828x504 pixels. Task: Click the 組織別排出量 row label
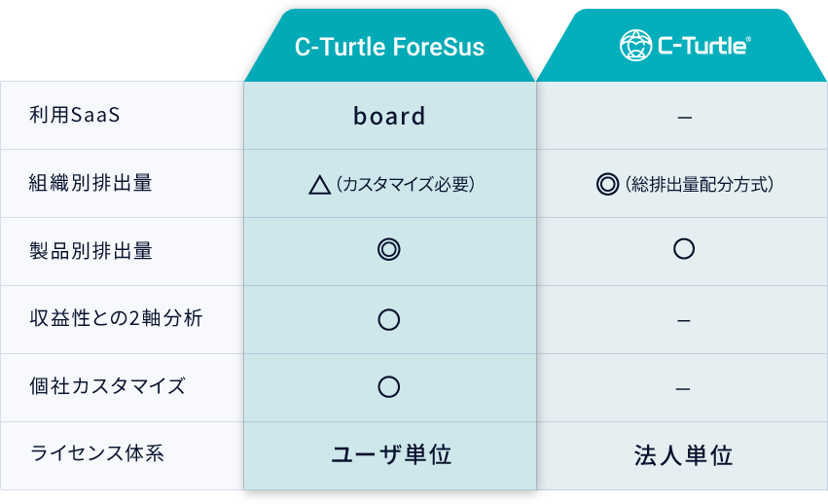(91, 183)
